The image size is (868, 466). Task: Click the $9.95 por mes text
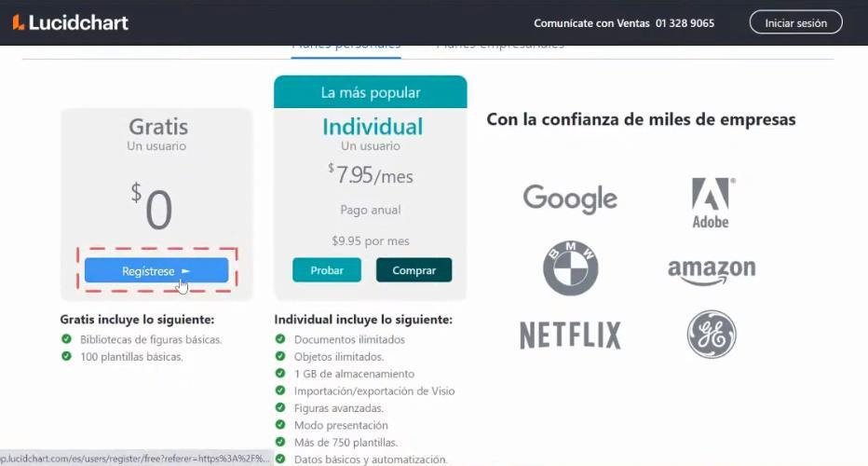[x=371, y=241]
